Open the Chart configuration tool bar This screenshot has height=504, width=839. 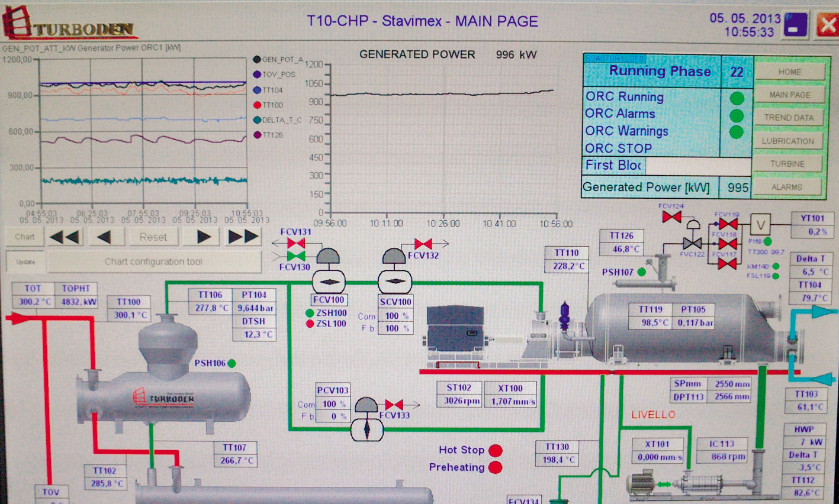[x=153, y=261]
